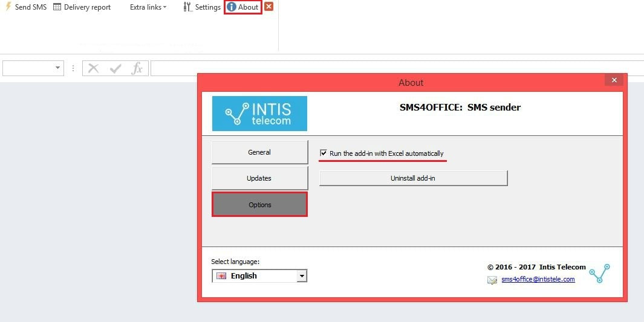The image size is (644, 322).
Task: Click the Intis logo icon near copyright
Action: [x=600, y=273]
